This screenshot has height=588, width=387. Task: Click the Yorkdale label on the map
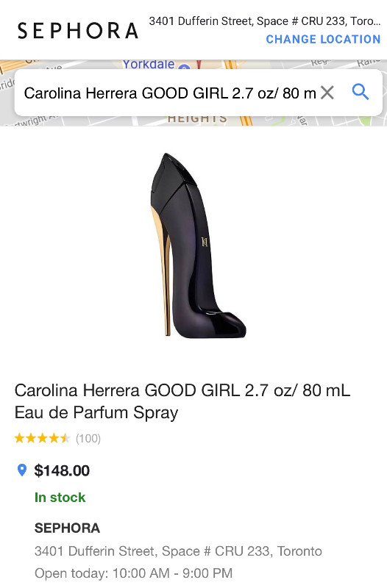tap(149, 65)
